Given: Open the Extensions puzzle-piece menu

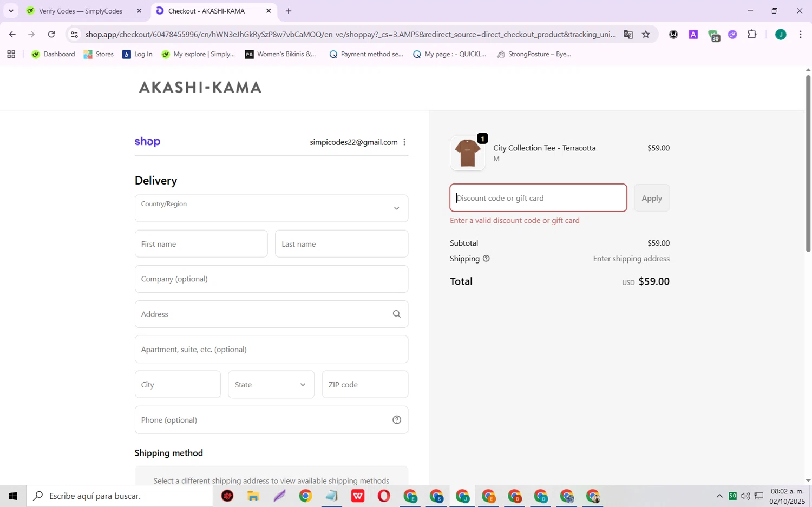Looking at the screenshot, I should pos(752,35).
